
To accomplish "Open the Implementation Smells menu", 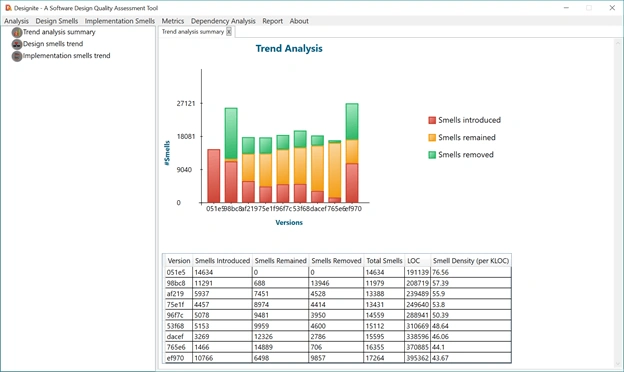I will pyautogui.click(x=120, y=21).
